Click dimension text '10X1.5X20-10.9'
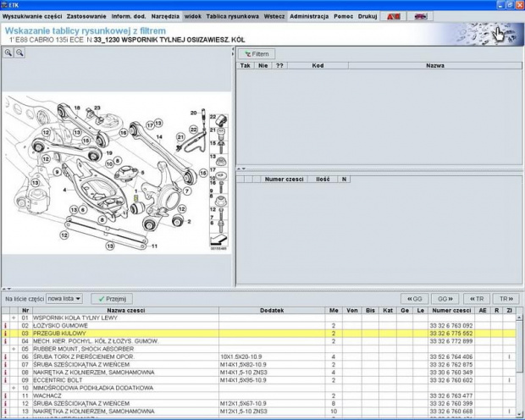Viewport: 525px width, 420px height. tap(241, 356)
